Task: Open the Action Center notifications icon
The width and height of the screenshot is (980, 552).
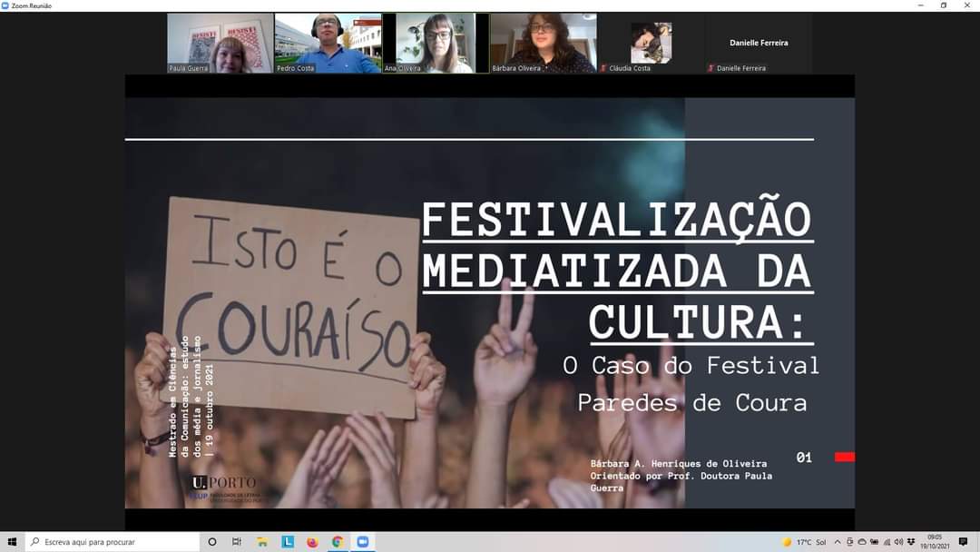Action: [x=963, y=542]
